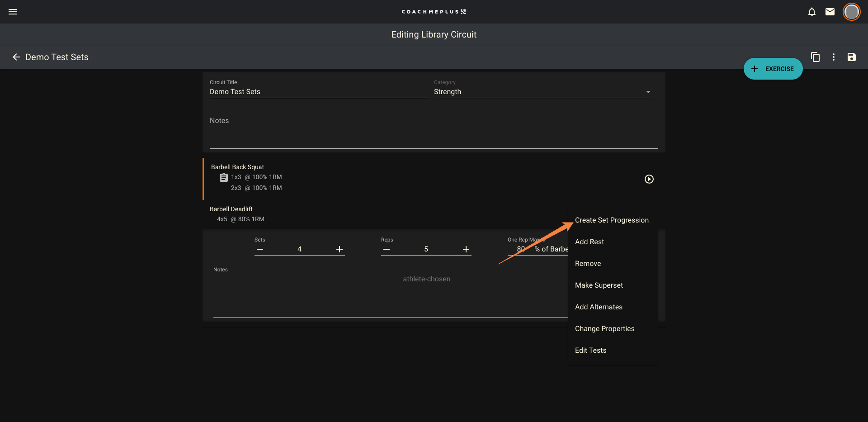
Task: Open the messages envelope icon
Action: point(830,12)
